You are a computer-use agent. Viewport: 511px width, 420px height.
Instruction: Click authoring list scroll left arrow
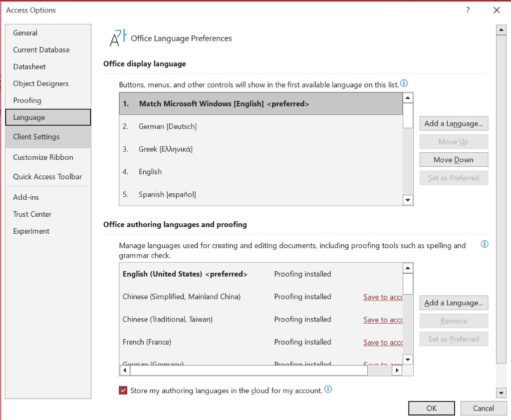click(125, 370)
